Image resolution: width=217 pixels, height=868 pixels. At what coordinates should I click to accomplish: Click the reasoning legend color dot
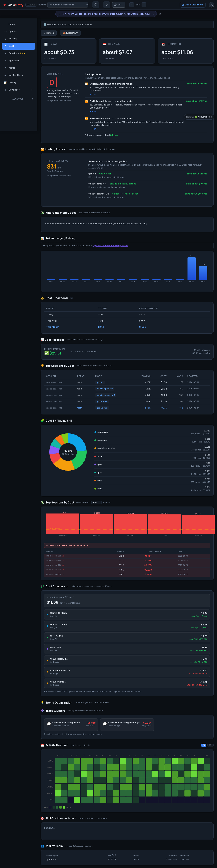95,432
